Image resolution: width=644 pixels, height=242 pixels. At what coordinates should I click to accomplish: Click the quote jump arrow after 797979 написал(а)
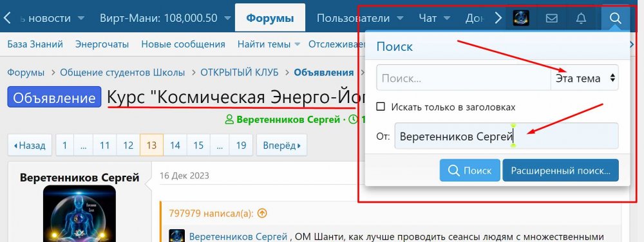coord(262,213)
